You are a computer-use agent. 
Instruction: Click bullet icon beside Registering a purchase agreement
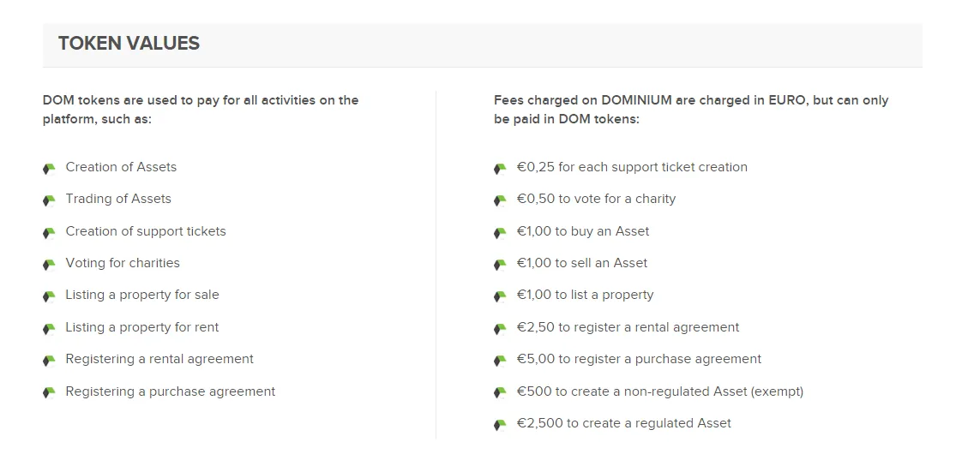tap(50, 393)
